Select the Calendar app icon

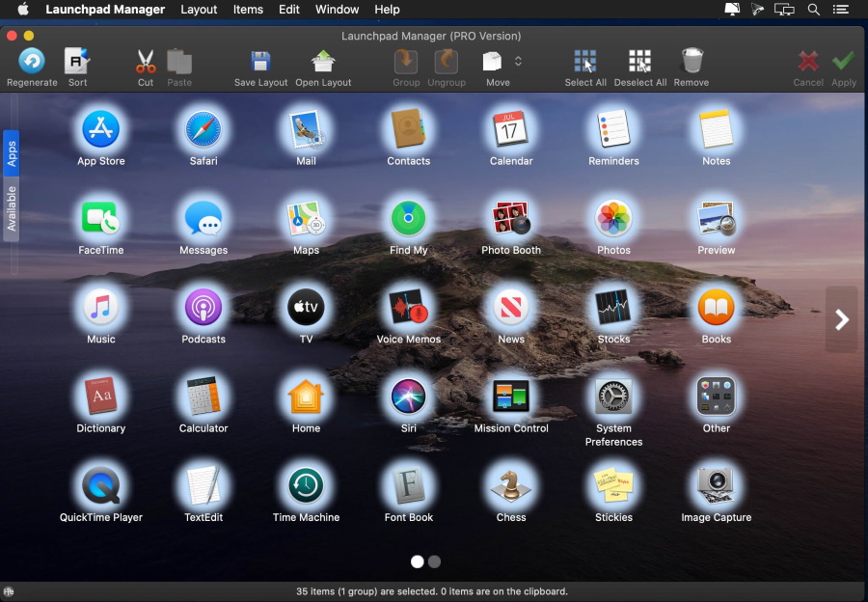511,129
